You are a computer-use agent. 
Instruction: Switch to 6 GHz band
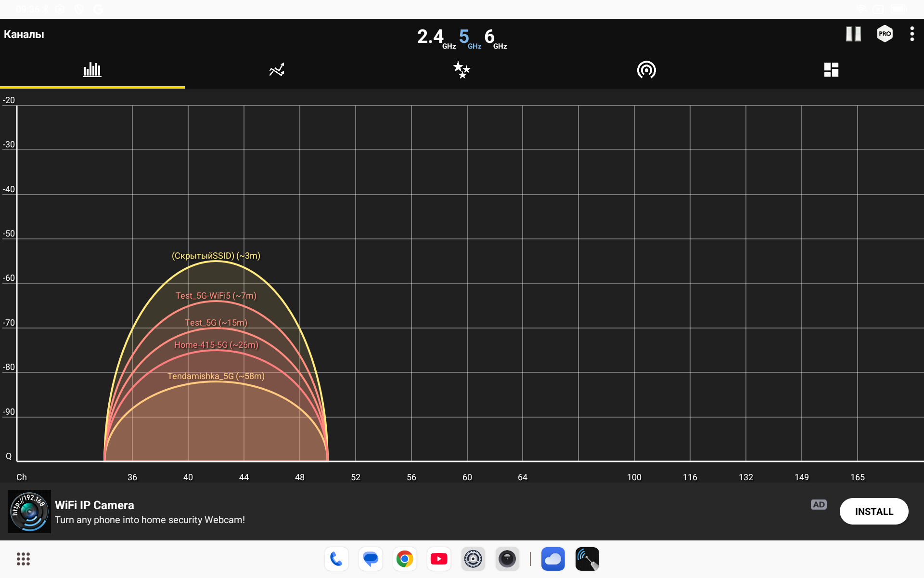pos(494,38)
